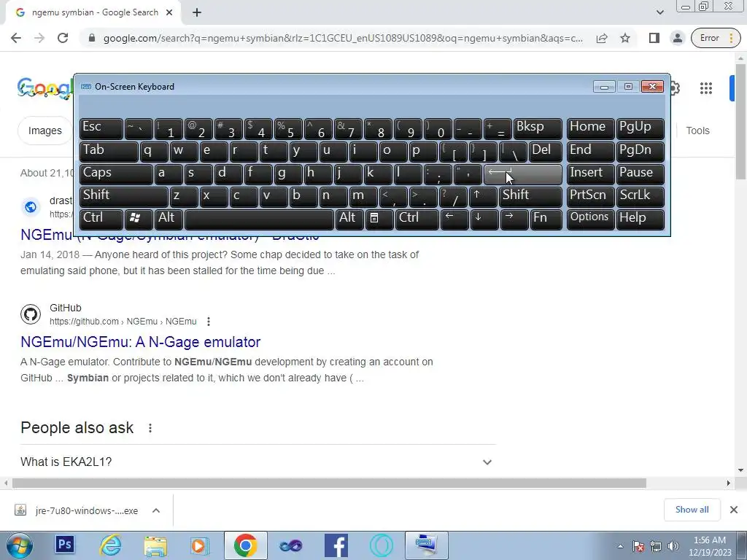Tap the Esc key on On-Screen Keyboard
Viewport: 747px width, 560px height.
[101, 128]
